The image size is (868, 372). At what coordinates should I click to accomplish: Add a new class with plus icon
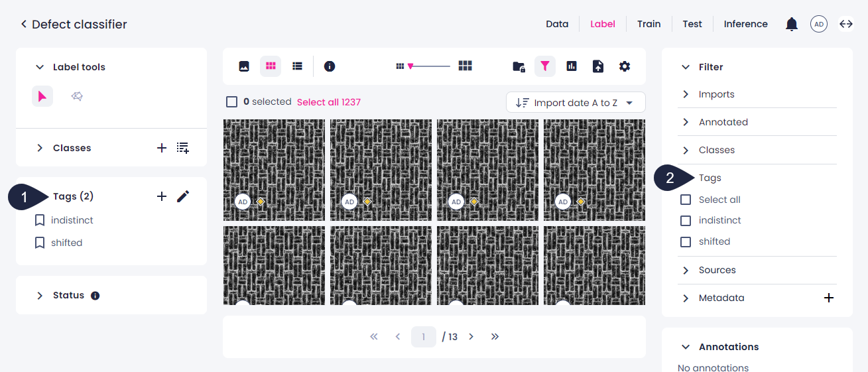[x=162, y=148]
